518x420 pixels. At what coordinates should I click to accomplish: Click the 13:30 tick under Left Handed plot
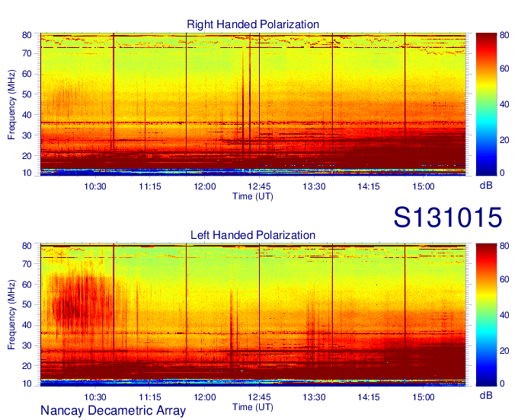click(314, 397)
